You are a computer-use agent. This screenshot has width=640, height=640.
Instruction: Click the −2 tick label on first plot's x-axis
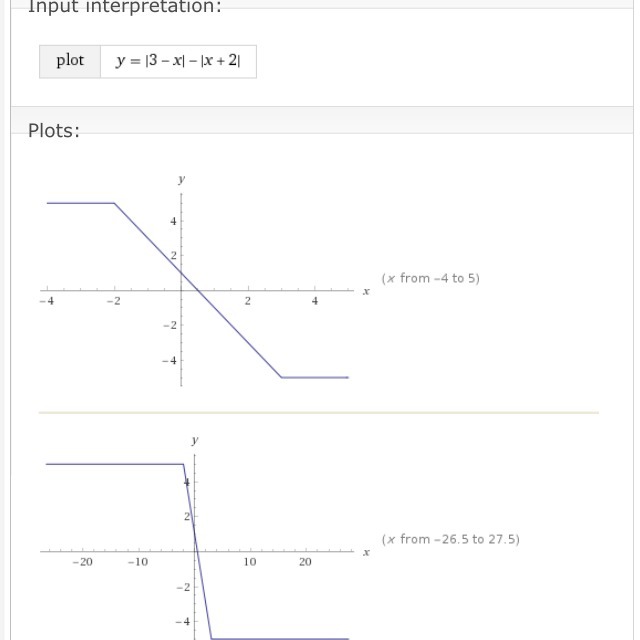pos(113,301)
